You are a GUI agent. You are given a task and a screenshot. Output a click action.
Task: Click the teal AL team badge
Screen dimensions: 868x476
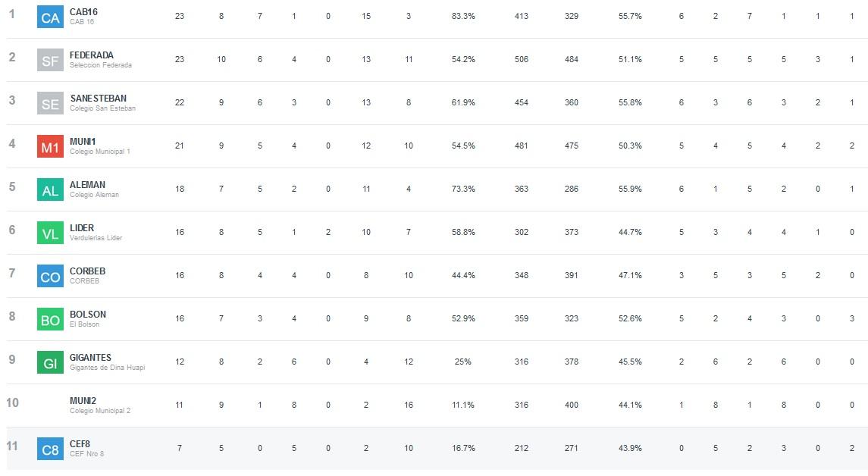click(50, 189)
